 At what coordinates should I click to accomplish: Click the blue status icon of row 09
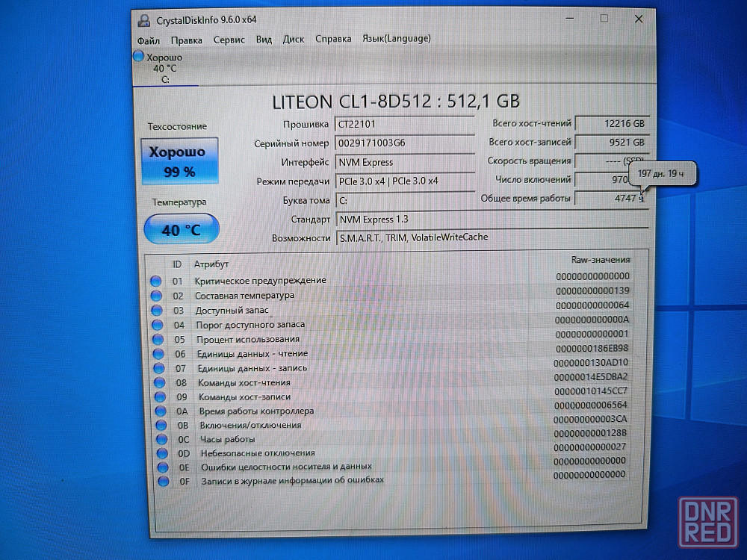[160, 396]
